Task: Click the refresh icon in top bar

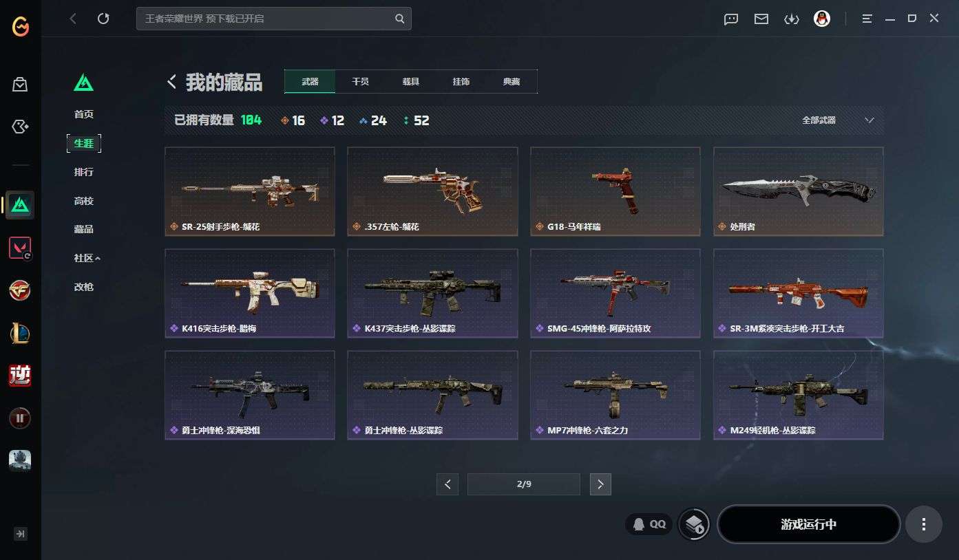Action: click(103, 19)
